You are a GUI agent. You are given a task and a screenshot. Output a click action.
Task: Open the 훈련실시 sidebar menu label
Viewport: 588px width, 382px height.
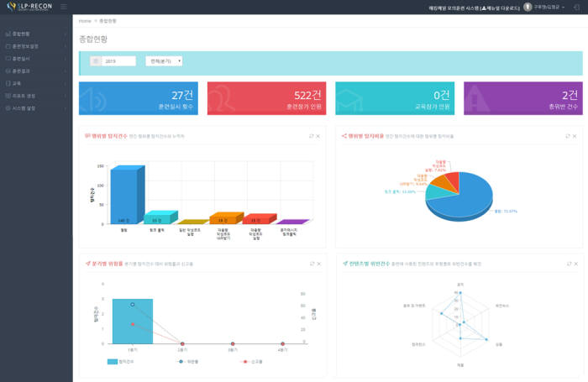pyautogui.click(x=21, y=59)
